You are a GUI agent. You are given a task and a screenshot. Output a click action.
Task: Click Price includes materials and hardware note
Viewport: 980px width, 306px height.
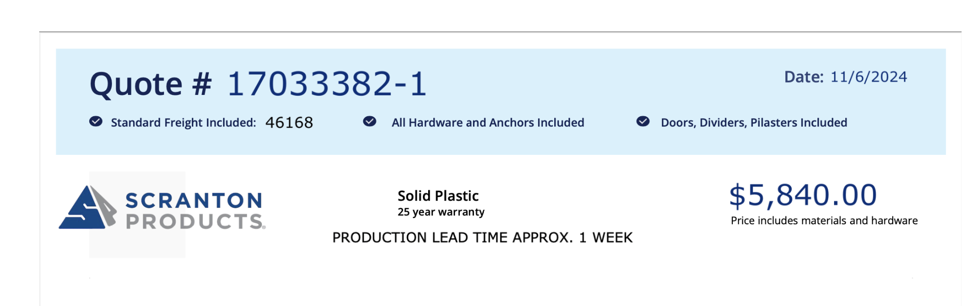(x=824, y=221)
